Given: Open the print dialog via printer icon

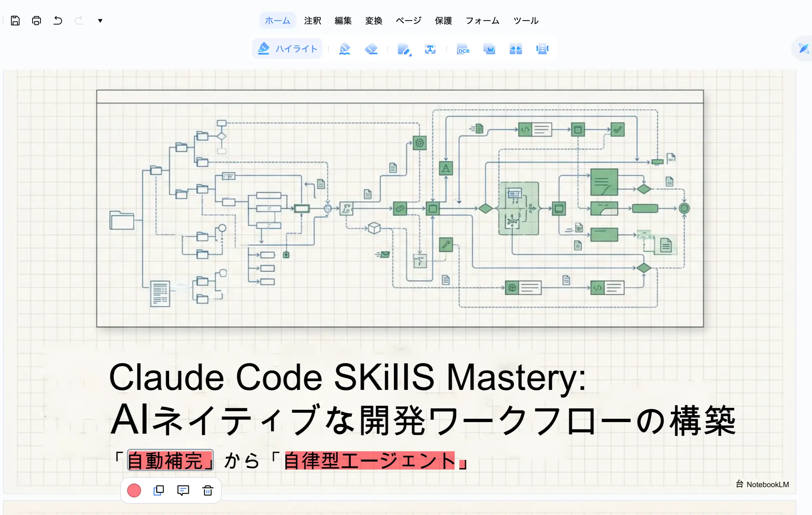Looking at the screenshot, I should pos(37,21).
